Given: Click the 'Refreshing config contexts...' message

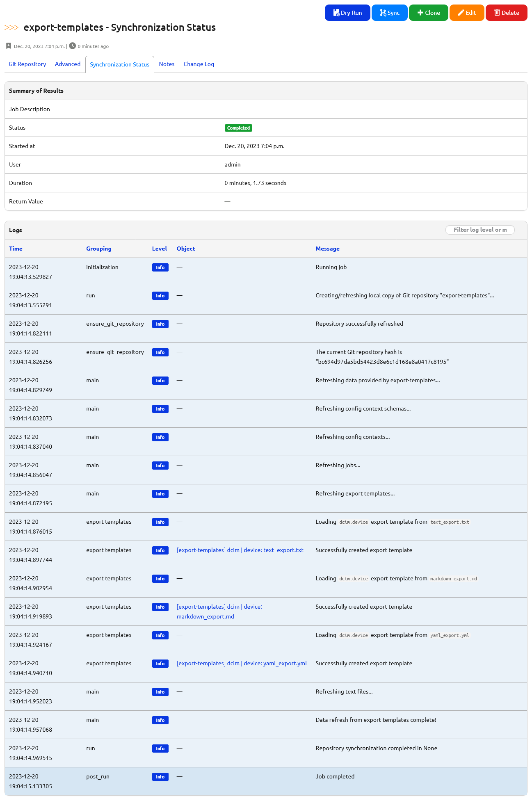Looking at the screenshot, I should click(353, 437).
